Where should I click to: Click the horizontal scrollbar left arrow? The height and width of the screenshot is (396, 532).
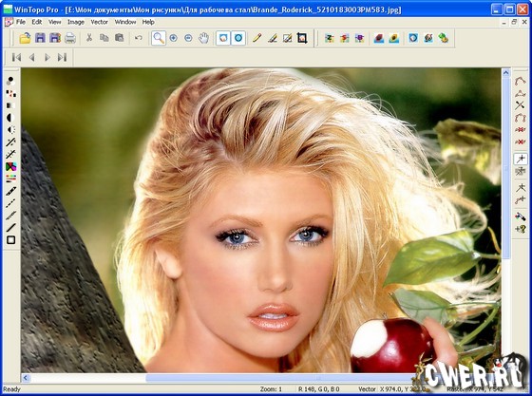26,378
